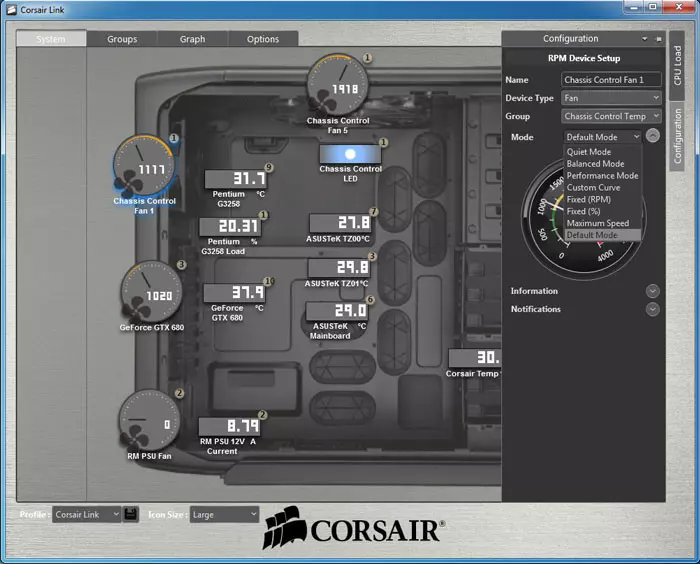Collapse the Mode section with round arrow
This screenshot has height=564, width=700.
coord(653,136)
